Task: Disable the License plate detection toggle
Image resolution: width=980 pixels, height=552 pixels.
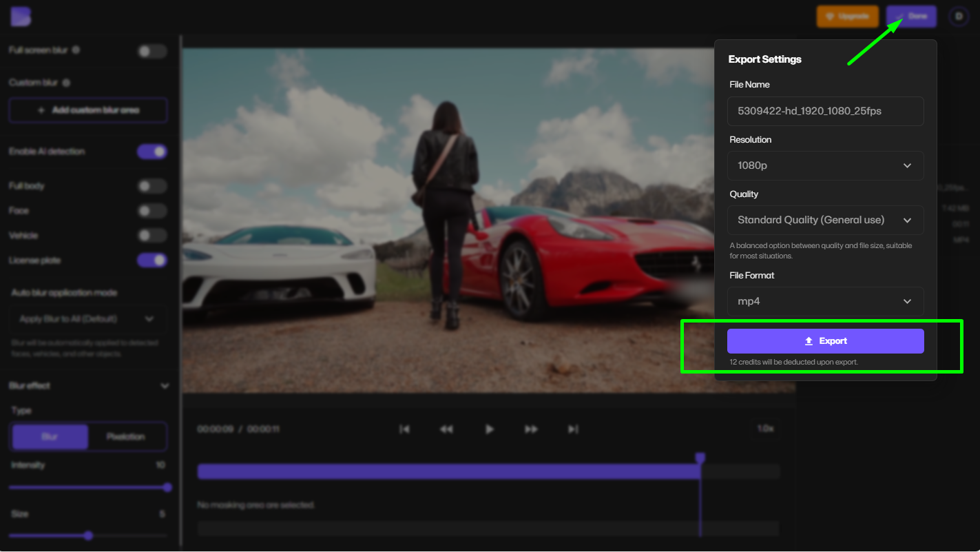Action: (x=152, y=260)
